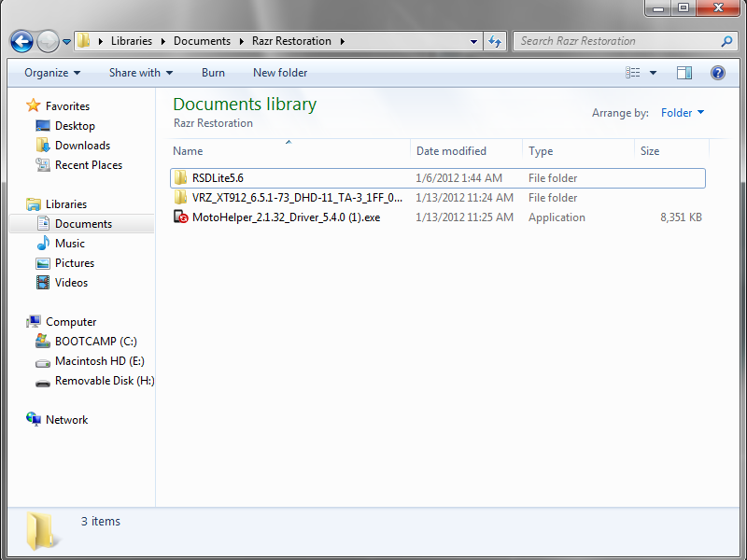Select the RSDLite5.6 folder icon
The height and width of the screenshot is (560, 747).
tap(180, 178)
